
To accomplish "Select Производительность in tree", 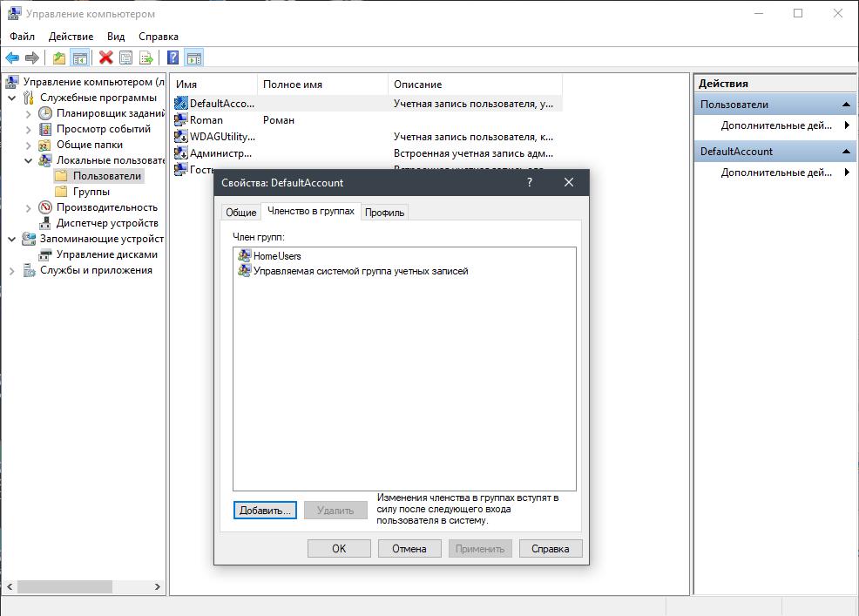I will pyautogui.click(x=107, y=207).
